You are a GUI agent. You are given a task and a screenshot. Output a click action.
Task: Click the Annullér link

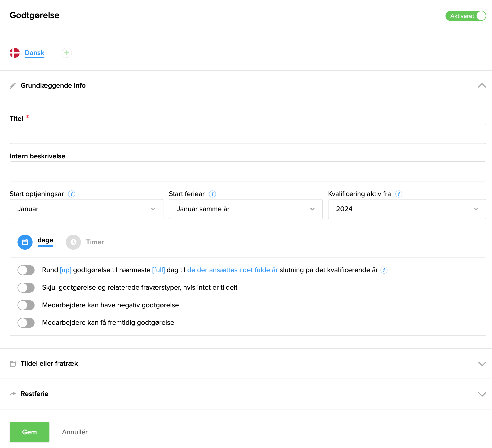pos(75,432)
